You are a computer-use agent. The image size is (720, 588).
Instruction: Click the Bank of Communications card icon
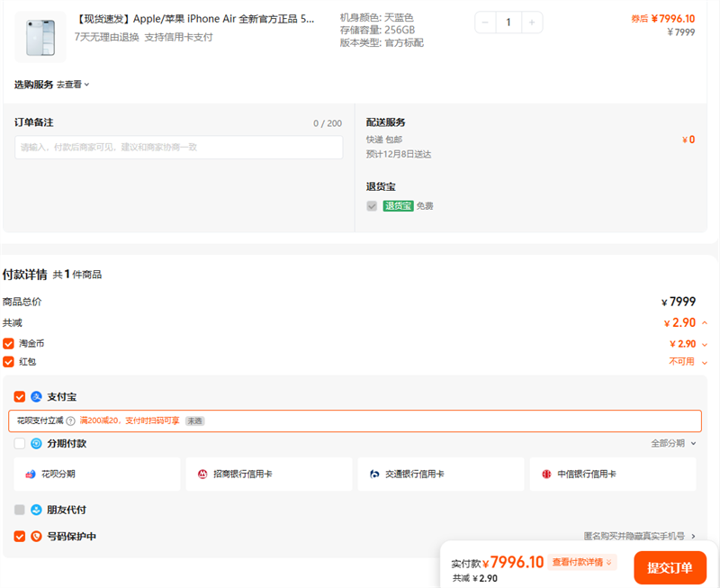[374, 475]
